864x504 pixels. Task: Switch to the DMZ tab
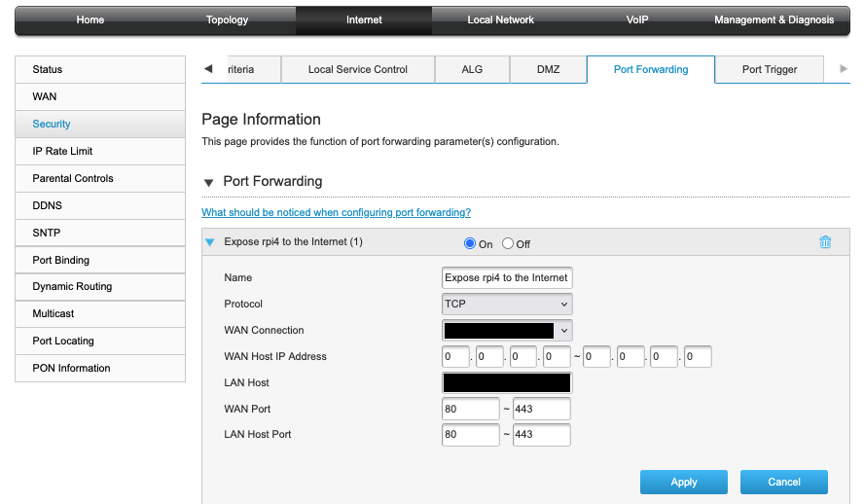pyautogui.click(x=548, y=69)
